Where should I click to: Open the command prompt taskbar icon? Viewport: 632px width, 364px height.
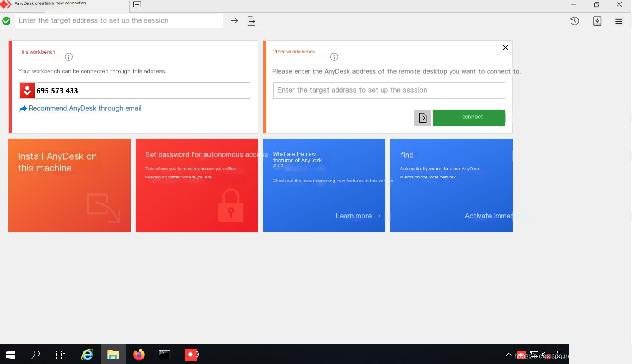pos(165,354)
